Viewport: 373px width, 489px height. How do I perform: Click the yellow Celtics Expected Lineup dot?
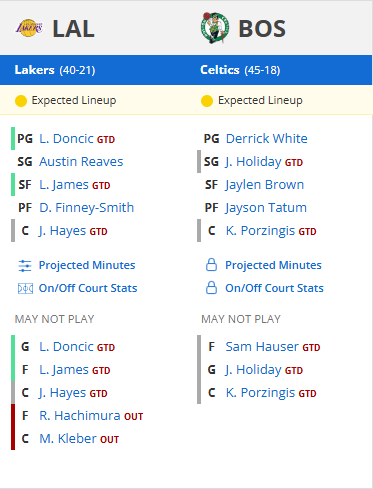tap(207, 101)
